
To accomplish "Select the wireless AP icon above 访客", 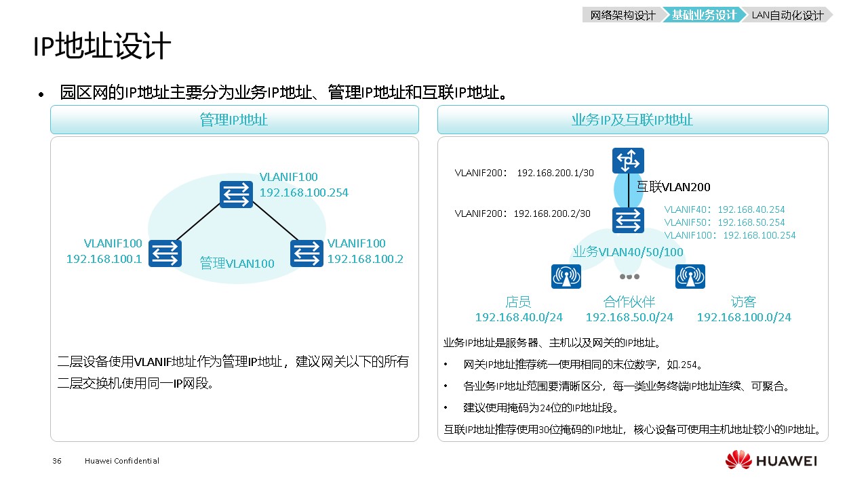I will pyautogui.click(x=690, y=277).
